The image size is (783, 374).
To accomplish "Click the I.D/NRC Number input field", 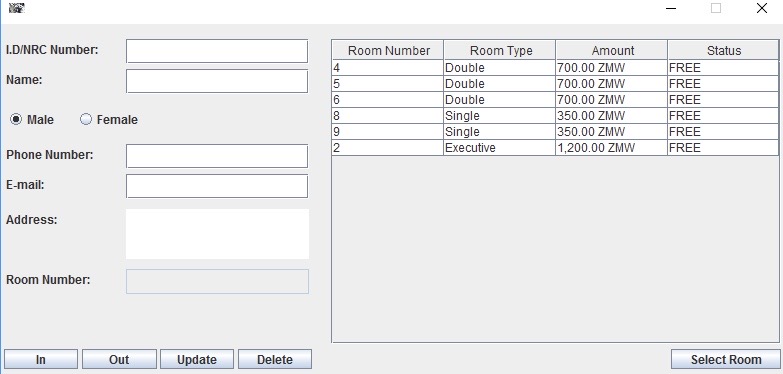I will 217,51.
